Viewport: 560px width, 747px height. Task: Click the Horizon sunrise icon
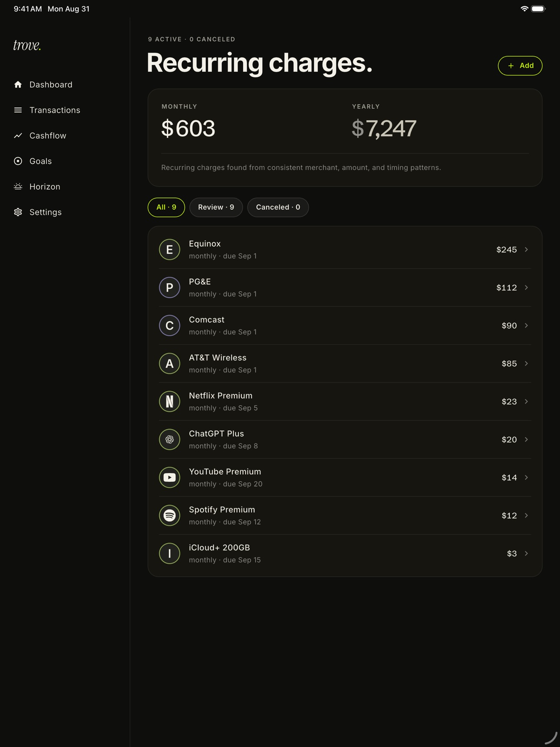tap(18, 187)
